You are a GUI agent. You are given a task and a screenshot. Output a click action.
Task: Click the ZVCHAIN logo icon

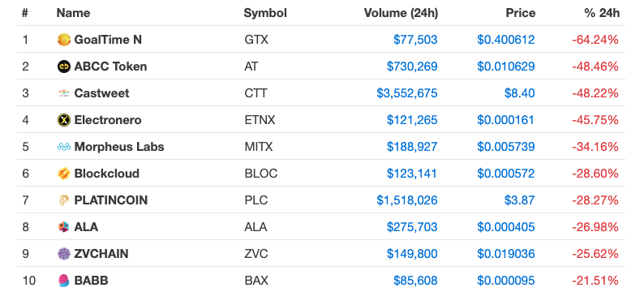pyautogui.click(x=64, y=254)
